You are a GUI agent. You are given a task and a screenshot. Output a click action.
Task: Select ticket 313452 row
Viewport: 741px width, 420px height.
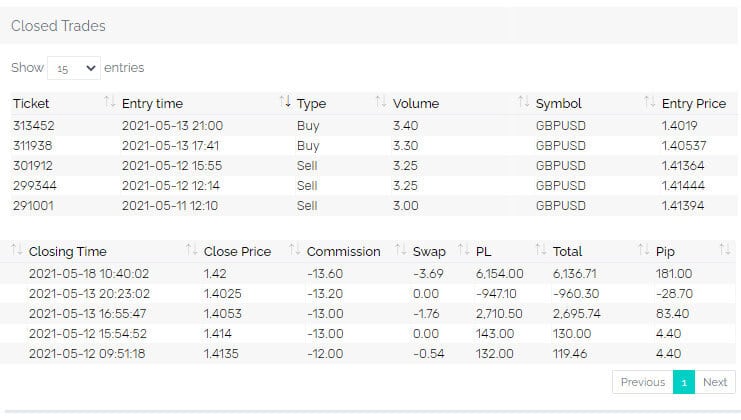pos(35,126)
